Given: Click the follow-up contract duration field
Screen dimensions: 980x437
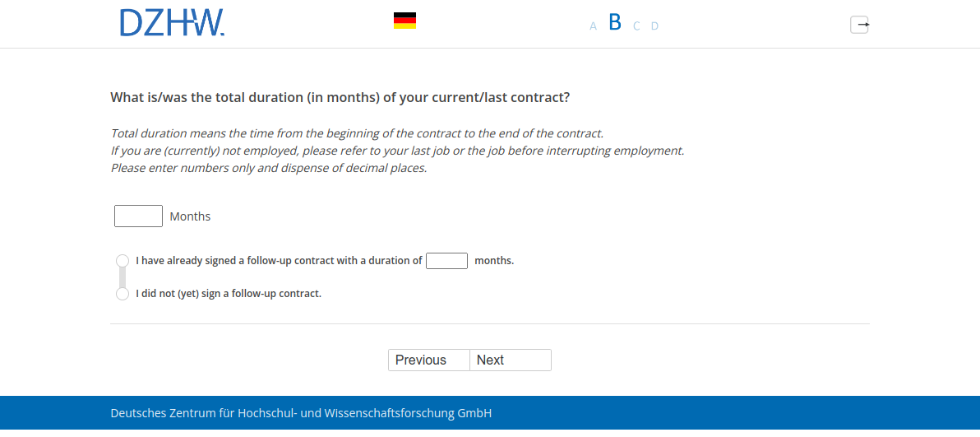Looking at the screenshot, I should tap(446, 261).
